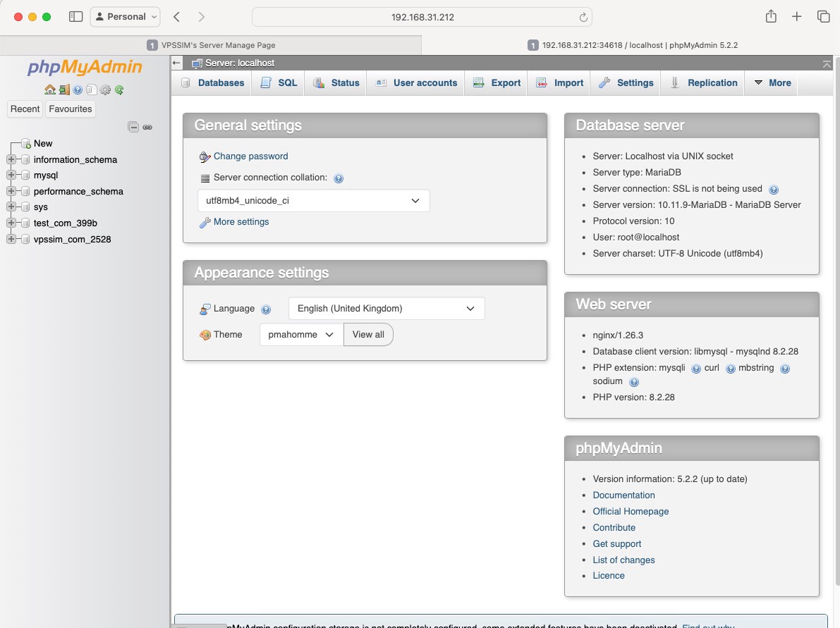Open the Export tab
The width and height of the screenshot is (840, 628).
pos(497,83)
